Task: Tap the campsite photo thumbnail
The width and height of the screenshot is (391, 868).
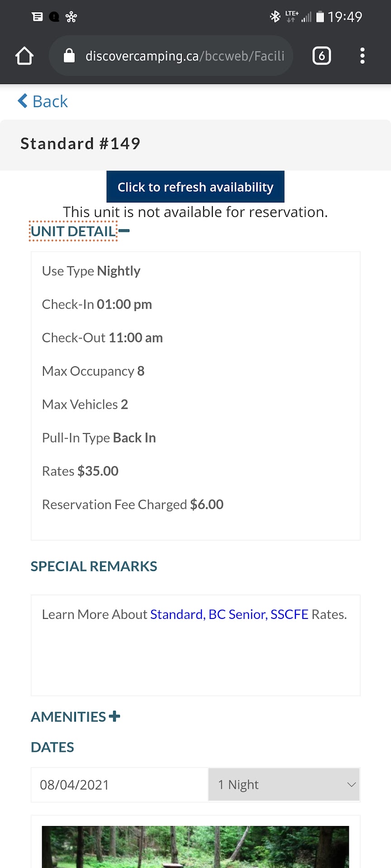Action: point(195,846)
